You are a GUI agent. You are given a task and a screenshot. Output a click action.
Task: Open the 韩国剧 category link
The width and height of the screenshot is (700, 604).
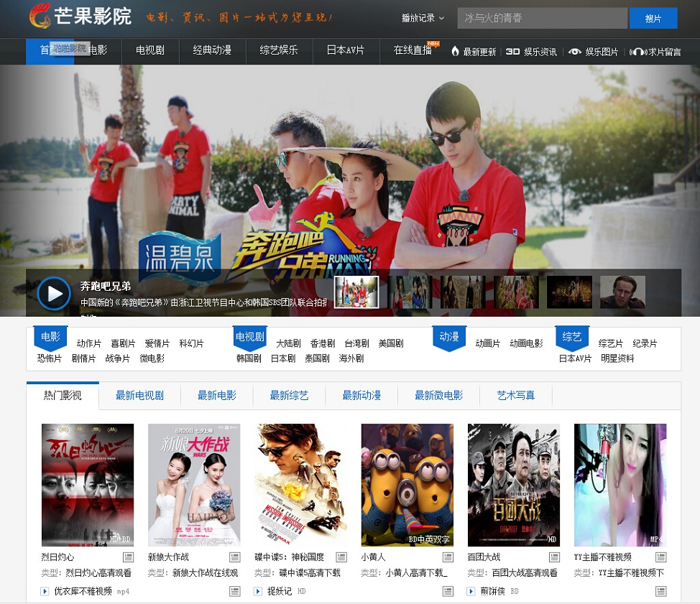coord(249,358)
